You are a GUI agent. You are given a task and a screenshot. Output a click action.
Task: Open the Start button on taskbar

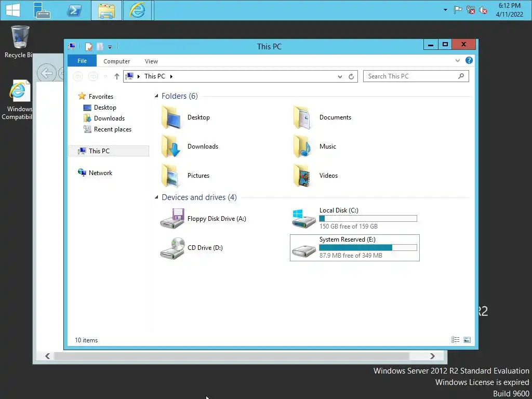coord(13,10)
